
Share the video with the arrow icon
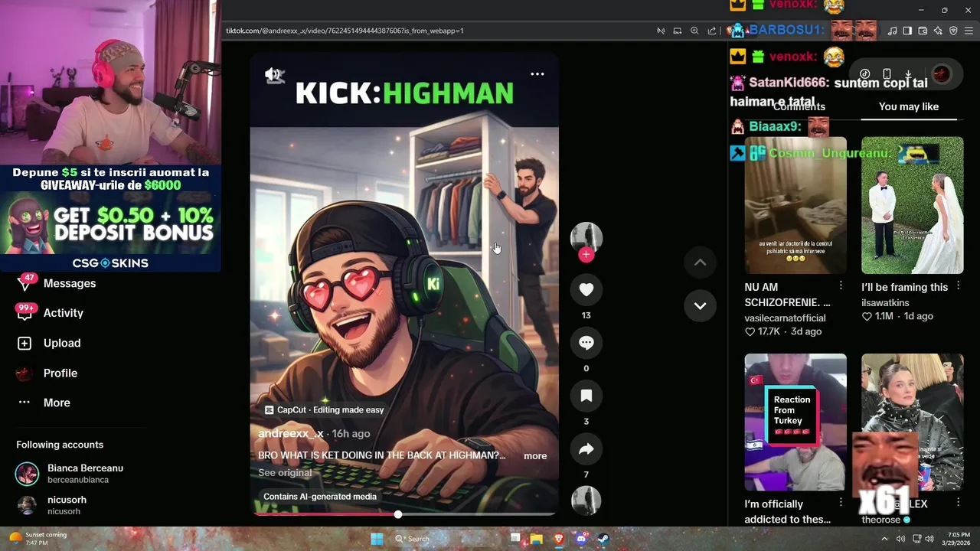coord(586,449)
